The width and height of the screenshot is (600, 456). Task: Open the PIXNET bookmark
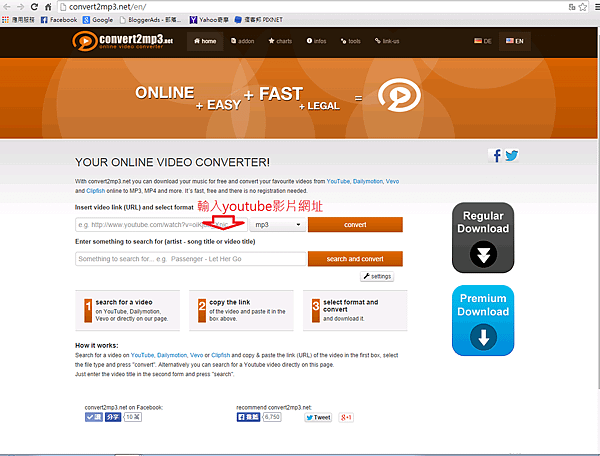[258, 20]
